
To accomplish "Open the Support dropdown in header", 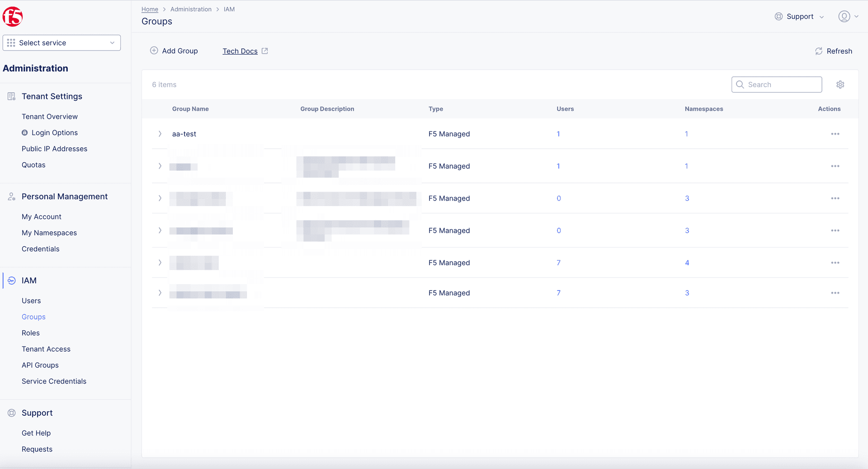I will [800, 16].
